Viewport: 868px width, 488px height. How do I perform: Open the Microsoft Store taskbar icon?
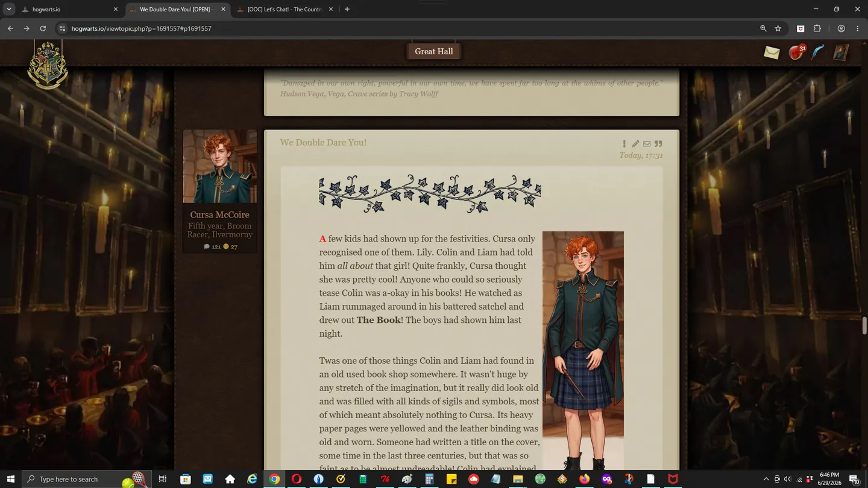(x=185, y=479)
